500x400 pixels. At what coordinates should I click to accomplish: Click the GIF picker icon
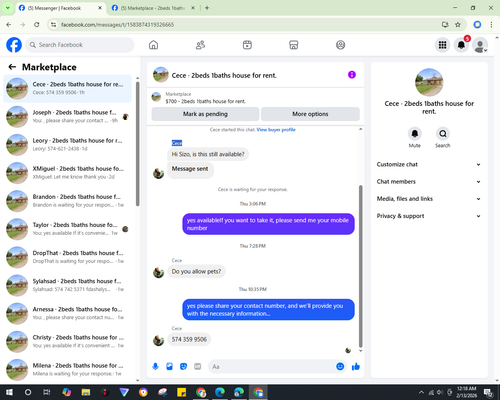pos(198,367)
